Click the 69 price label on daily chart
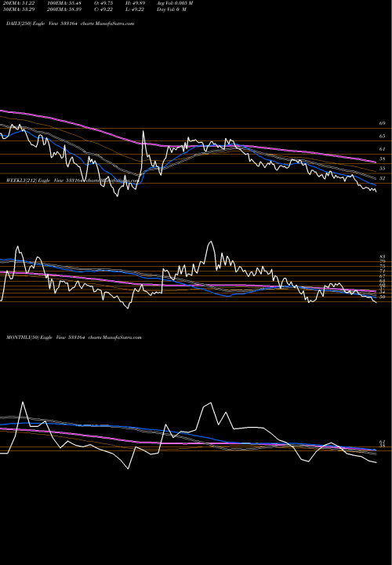Viewport: 392px width, 565px height. 382,123
